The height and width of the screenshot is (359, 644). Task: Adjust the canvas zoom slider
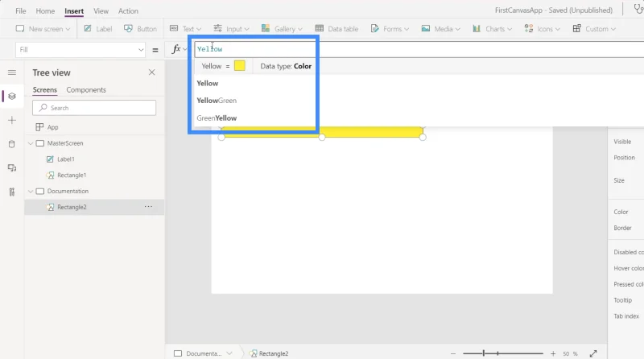click(502, 353)
